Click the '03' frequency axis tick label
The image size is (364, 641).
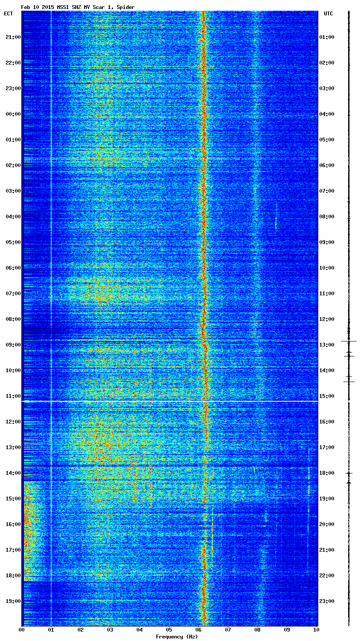coord(110,630)
